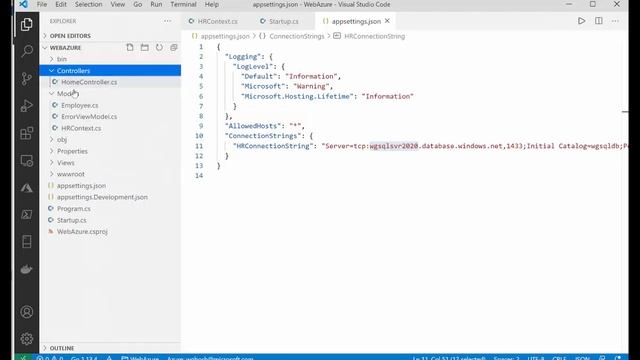Open Startup.cs in the file tree

pos(71,220)
